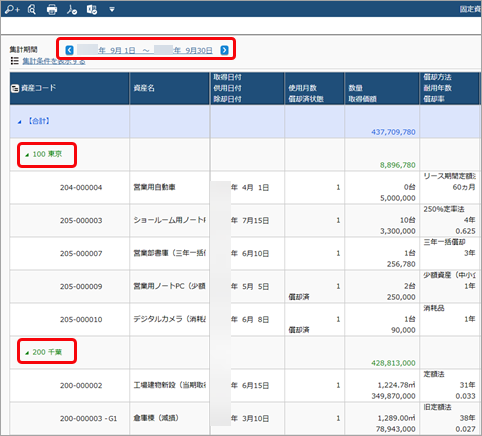Click the zoom in magnifier icon
Screen dimensions: 482x436
point(12,9)
